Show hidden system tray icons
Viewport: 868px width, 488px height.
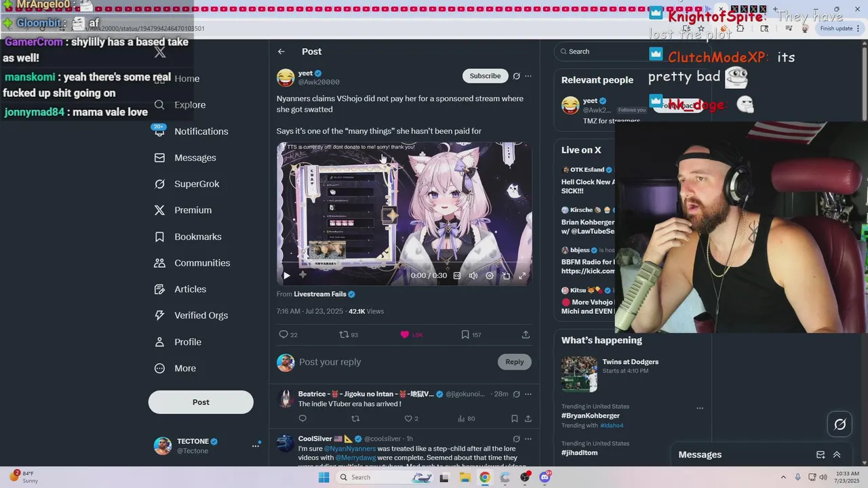click(x=783, y=477)
